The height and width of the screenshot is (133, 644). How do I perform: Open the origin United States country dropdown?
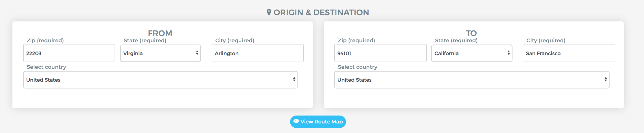[x=160, y=80]
